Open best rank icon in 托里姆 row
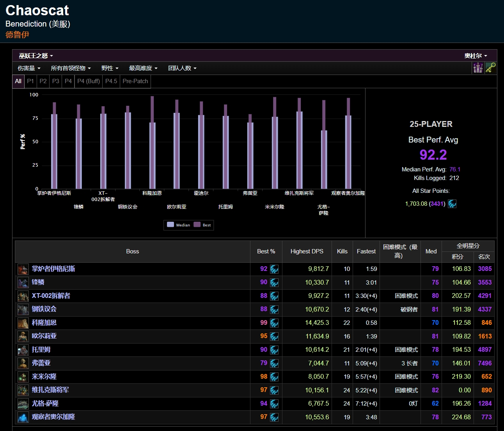This screenshot has width=504, height=431. tap(274, 350)
